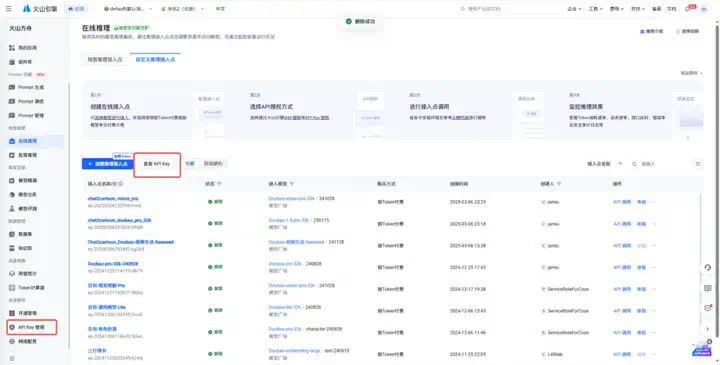Open the 支持 dropdown in top bar

pyautogui.click(x=637, y=9)
